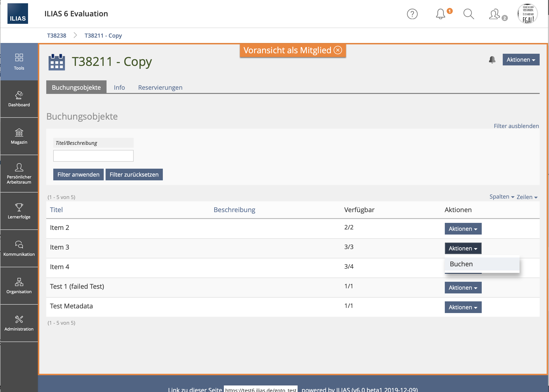Open Kommunikation in the sidebar

[19, 248]
